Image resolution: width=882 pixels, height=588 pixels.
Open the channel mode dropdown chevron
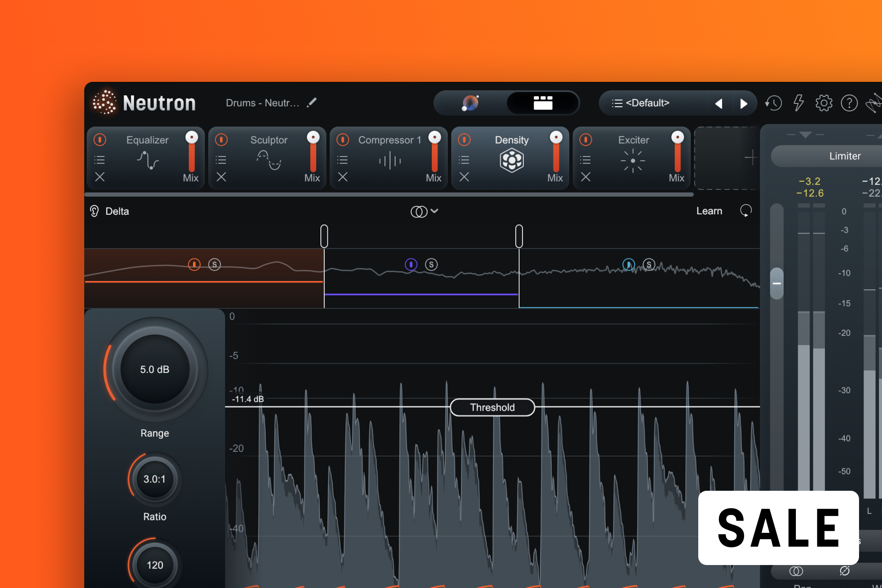coord(434,211)
